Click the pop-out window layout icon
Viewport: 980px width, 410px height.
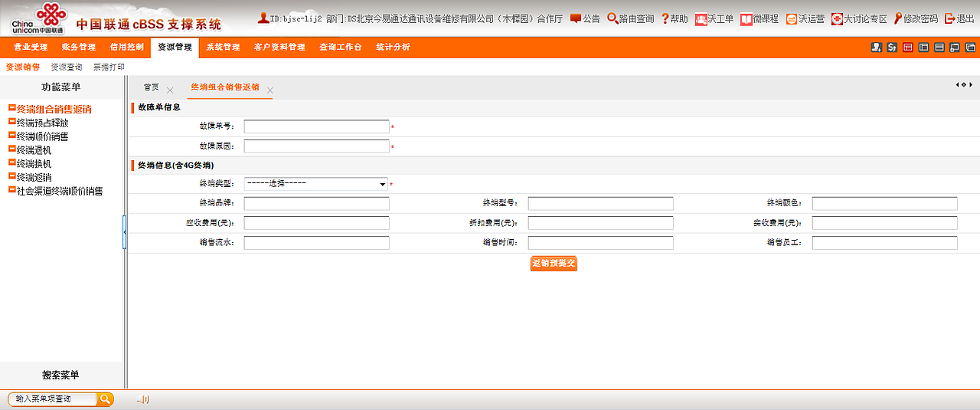[x=954, y=48]
